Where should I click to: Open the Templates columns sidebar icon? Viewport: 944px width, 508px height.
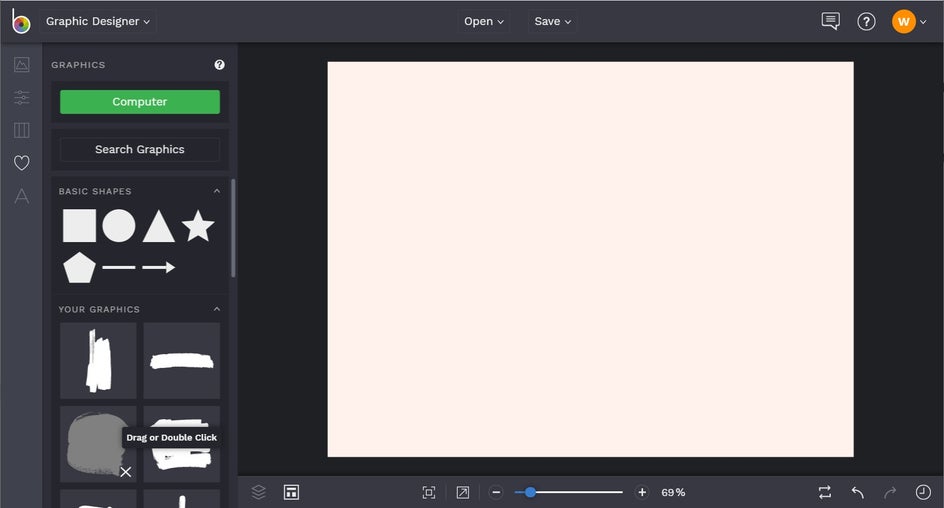(x=22, y=130)
